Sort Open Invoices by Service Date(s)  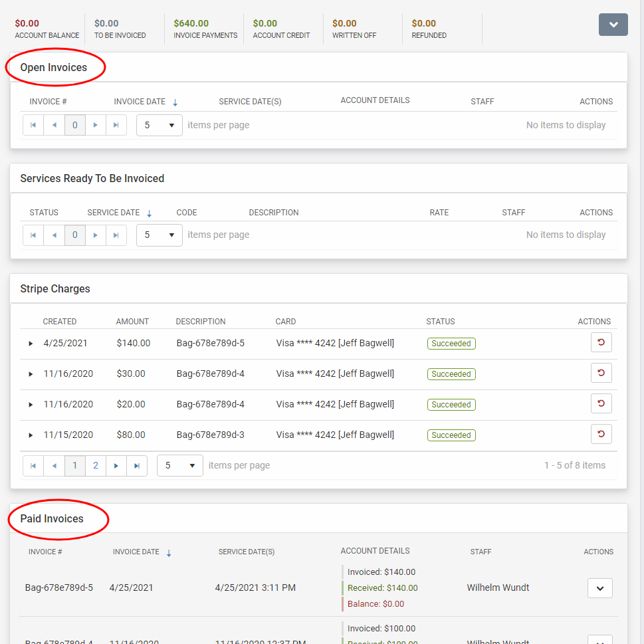click(x=250, y=102)
